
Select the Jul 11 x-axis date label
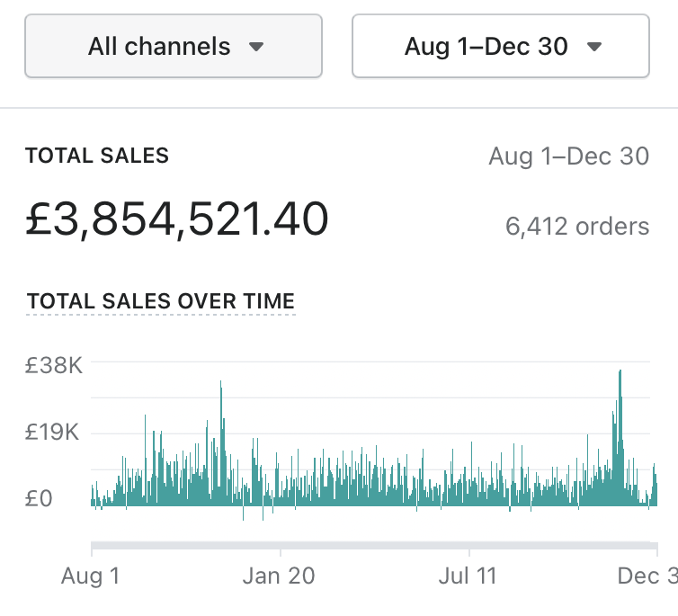pos(469,576)
